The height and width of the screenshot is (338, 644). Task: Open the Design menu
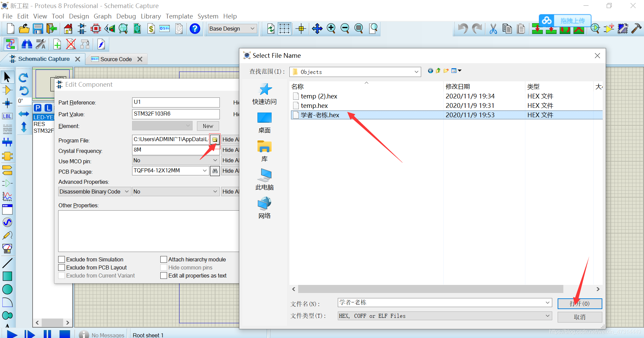click(x=79, y=16)
